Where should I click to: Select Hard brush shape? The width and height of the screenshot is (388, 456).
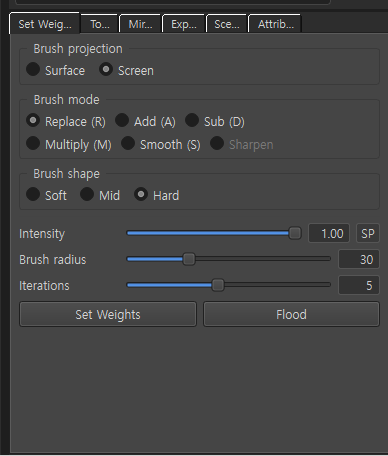(157, 195)
